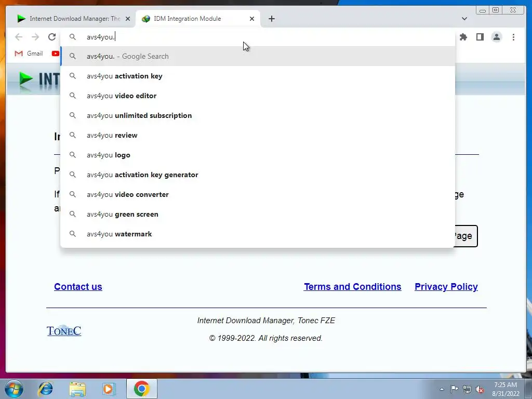Open the Windows Start menu

pos(14,389)
